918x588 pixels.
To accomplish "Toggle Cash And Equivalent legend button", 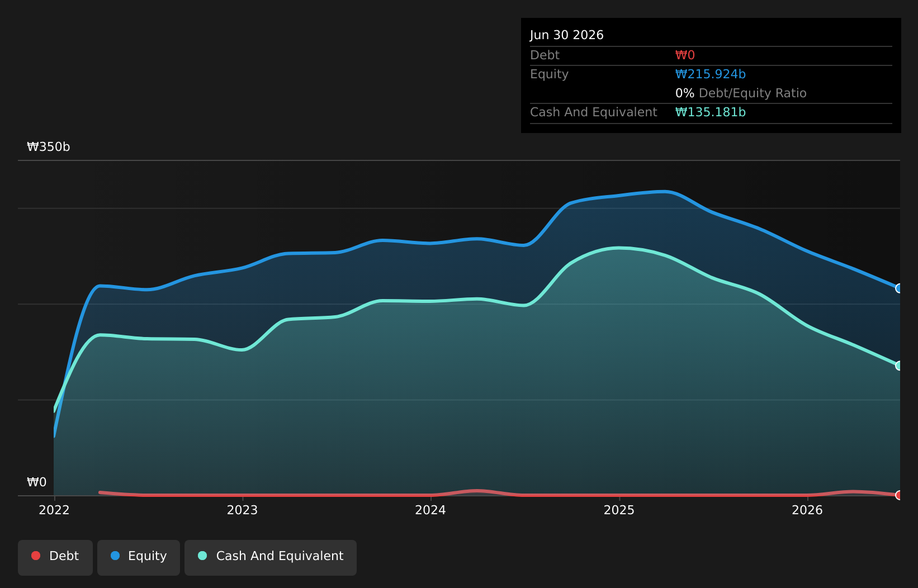I will coord(271,557).
